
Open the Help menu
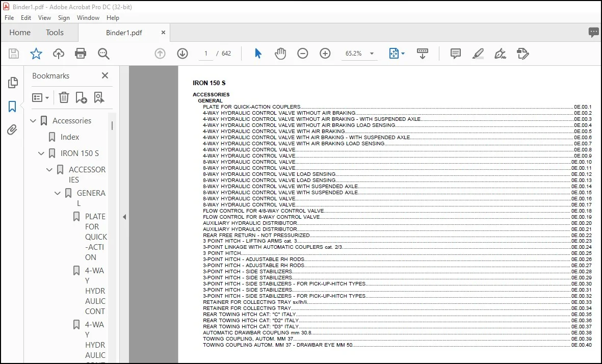tap(113, 18)
